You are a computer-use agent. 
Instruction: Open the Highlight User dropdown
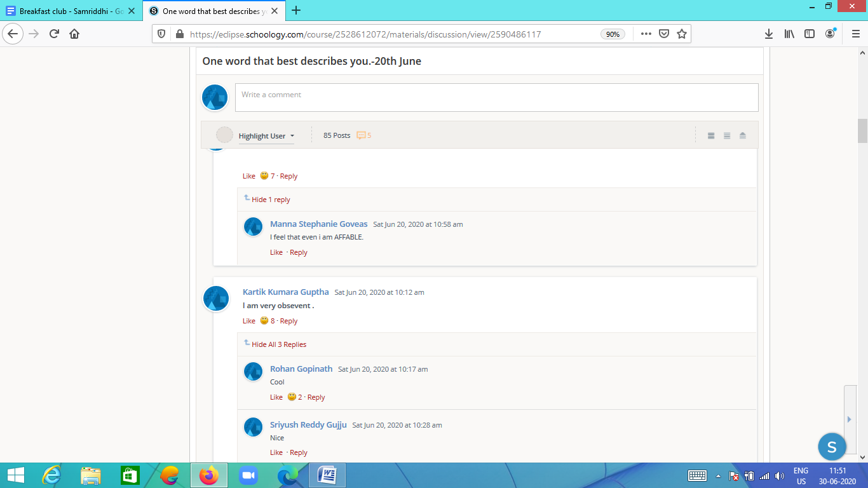point(266,136)
